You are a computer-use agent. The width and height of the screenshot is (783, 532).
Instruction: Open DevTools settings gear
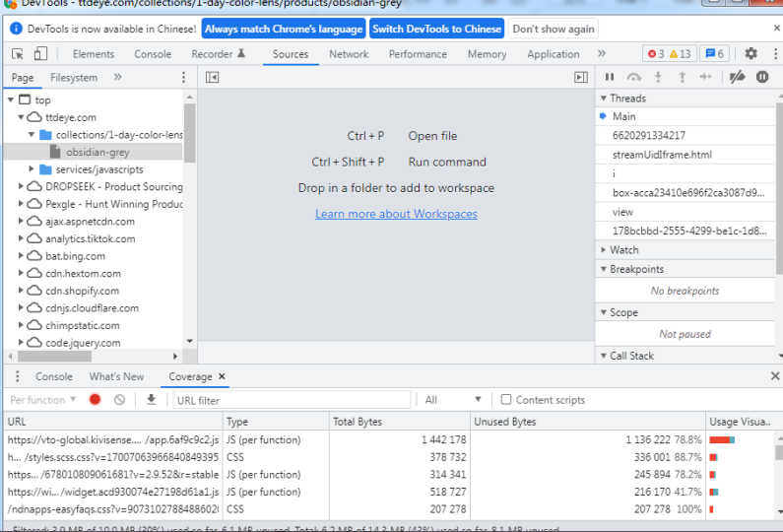[x=750, y=54]
